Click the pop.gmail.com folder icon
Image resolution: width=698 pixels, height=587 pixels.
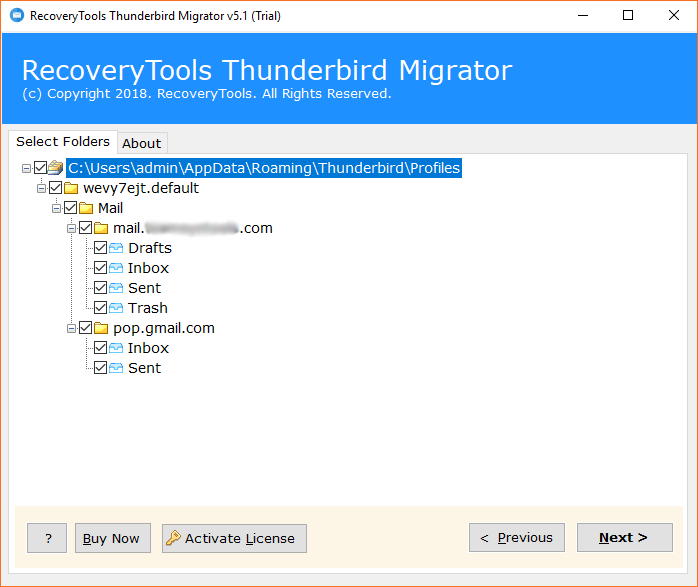pos(101,328)
